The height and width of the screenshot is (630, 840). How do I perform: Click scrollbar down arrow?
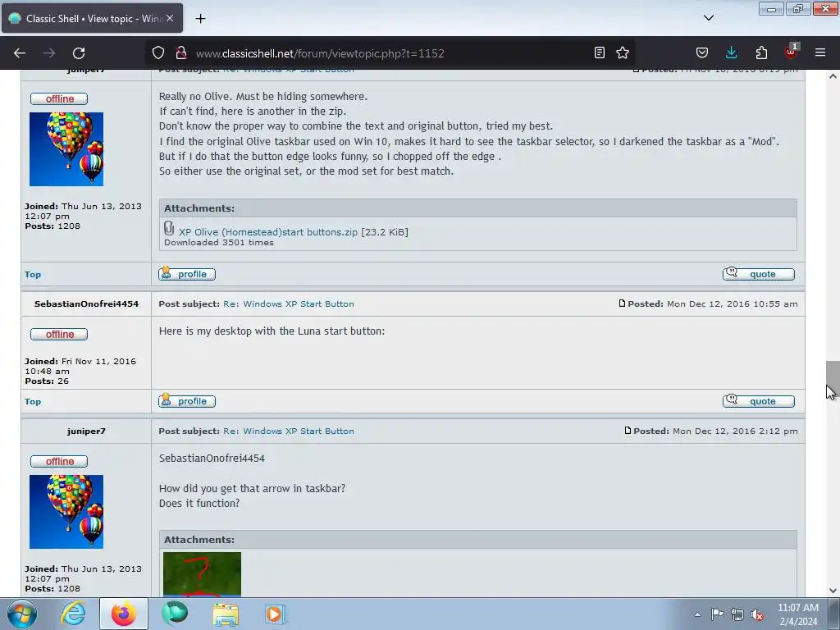(x=833, y=591)
